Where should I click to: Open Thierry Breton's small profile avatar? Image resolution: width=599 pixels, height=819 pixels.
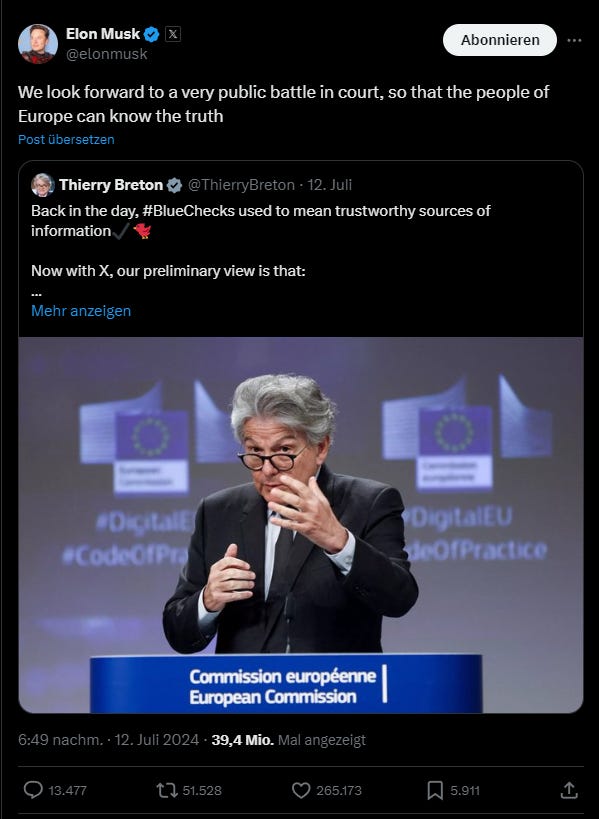(42, 185)
